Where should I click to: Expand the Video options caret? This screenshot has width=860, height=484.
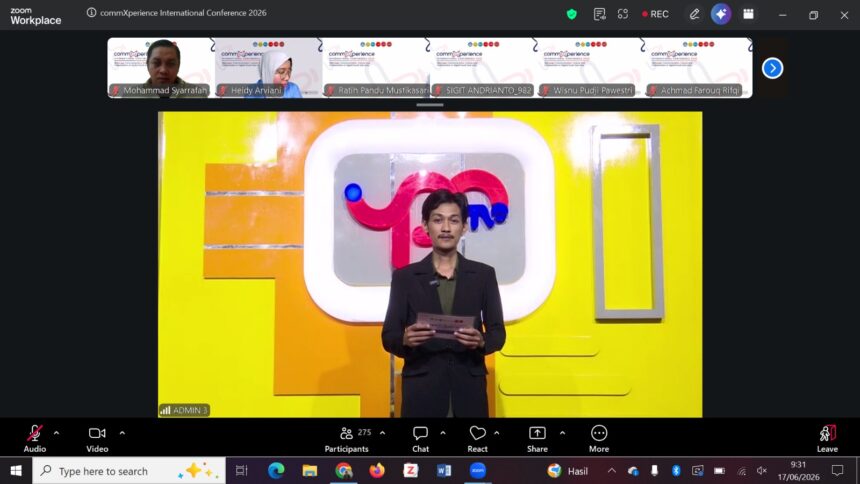point(122,433)
